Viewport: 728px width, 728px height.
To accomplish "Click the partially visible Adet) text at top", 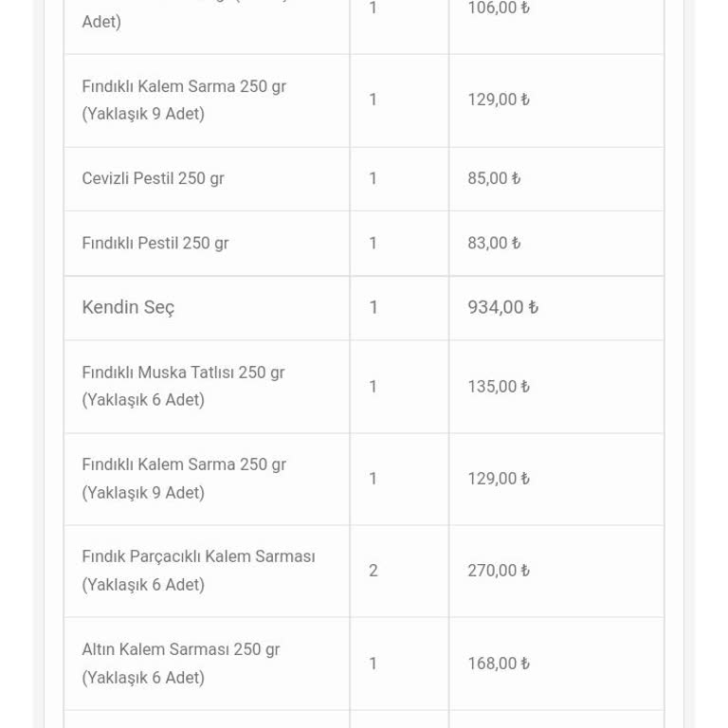I will (x=101, y=21).
